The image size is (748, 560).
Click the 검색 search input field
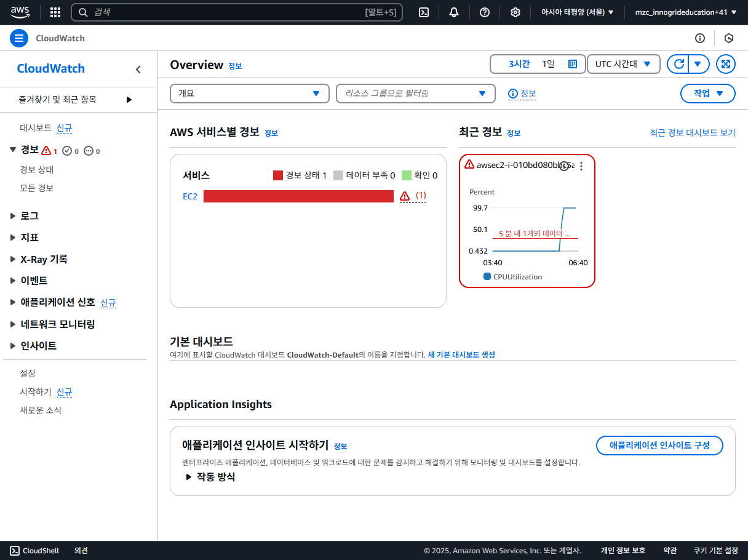237,12
